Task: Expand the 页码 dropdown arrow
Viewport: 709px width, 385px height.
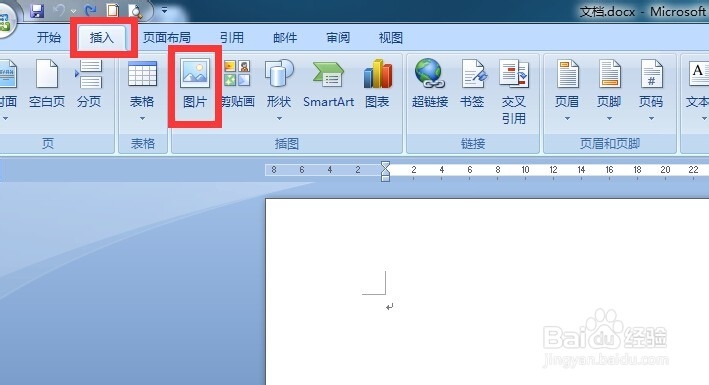Action: coord(651,119)
